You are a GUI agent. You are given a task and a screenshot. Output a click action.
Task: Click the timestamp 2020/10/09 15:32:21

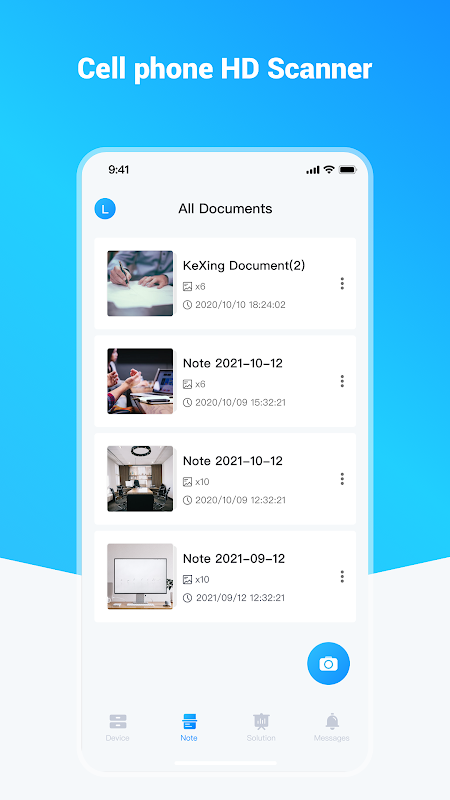240,403
